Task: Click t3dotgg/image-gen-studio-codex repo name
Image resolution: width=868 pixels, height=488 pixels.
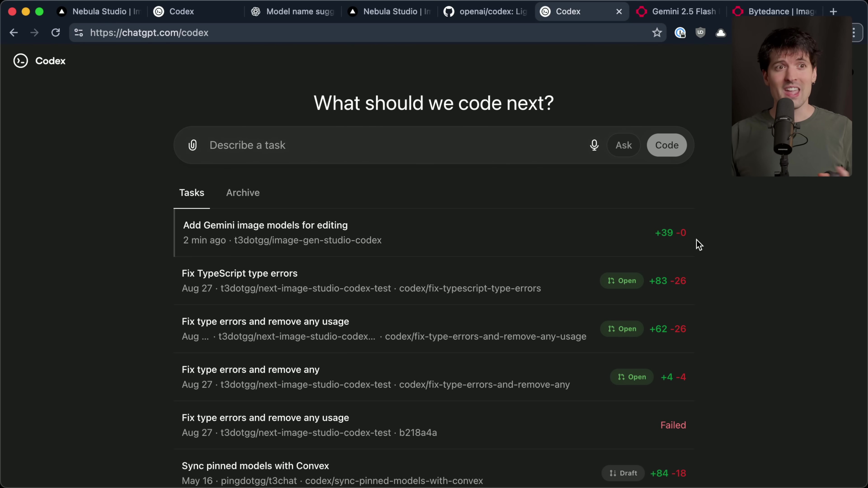Action: point(308,240)
